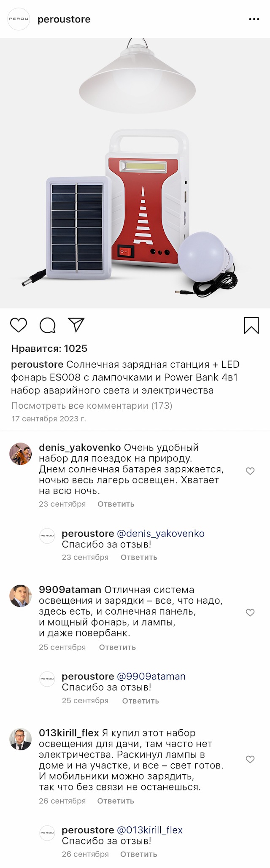270x868 pixels.
Task: Like denis_yakovenko's comment
Action: coord(250,471)
